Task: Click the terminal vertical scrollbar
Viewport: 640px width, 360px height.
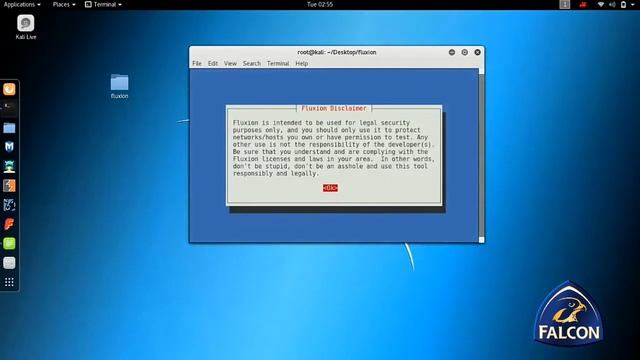Action: click(x=481, y=155)
